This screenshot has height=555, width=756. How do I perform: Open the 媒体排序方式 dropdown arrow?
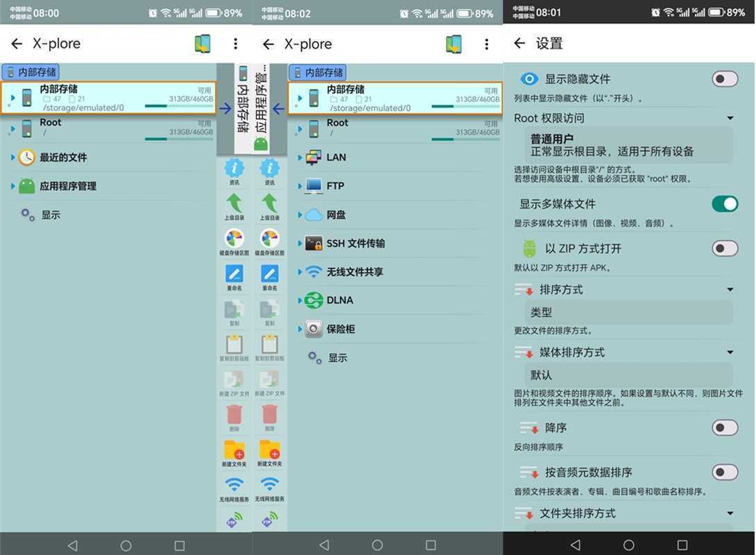click(x=730, y=352)
